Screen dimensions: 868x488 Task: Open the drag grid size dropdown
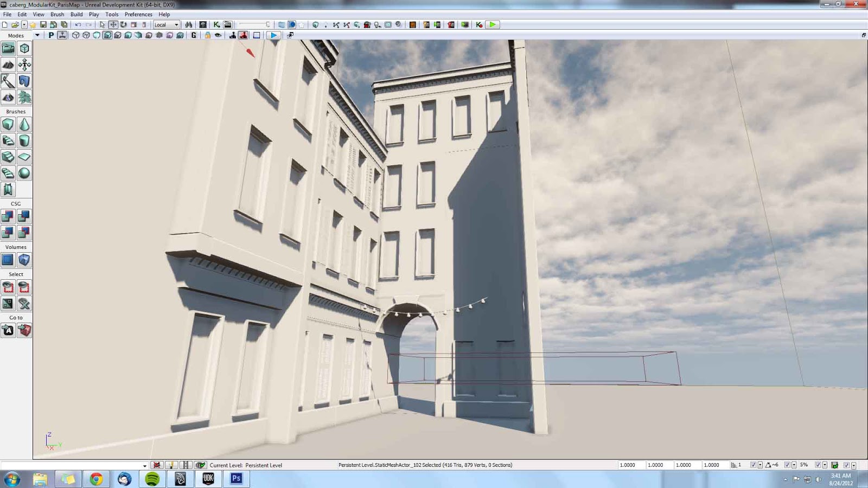tap(760, 465)
